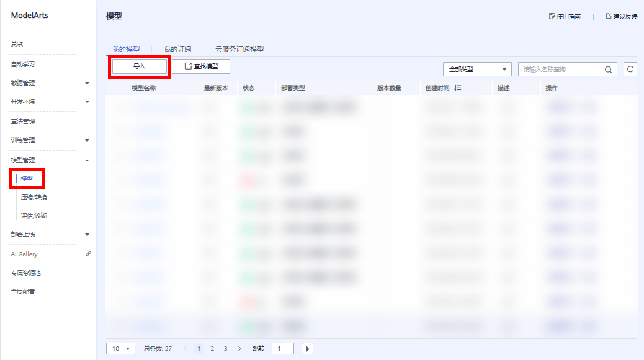Viewport: 644px width, 360px height.
Task: Open AI Gallery via its external link icon
Action: pyautogui.click(x=89, y=254)
